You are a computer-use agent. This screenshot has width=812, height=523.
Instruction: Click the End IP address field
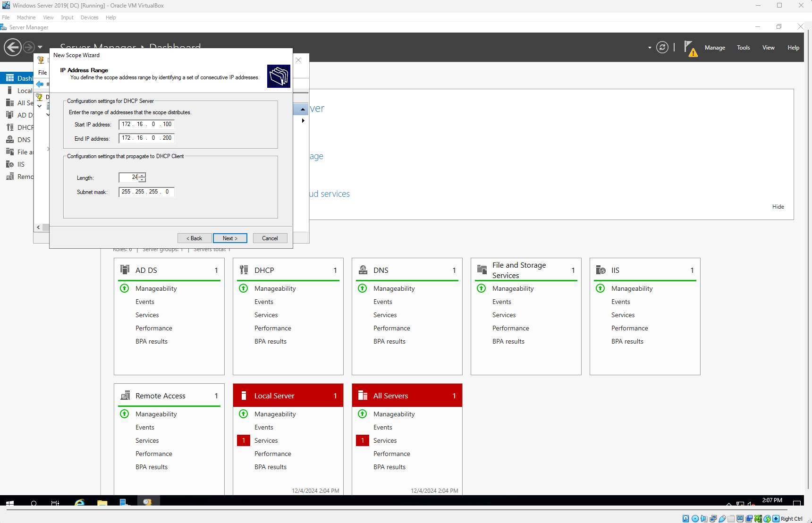click(x=146, y=138)
